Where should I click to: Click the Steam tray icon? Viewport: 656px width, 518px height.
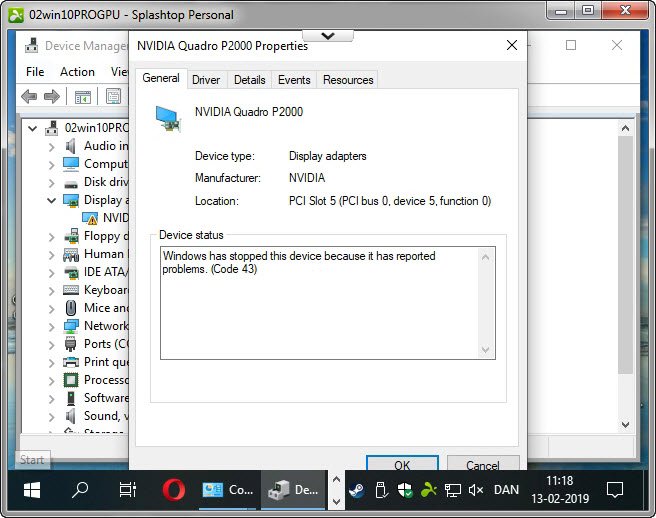click(x=356, y=490)
